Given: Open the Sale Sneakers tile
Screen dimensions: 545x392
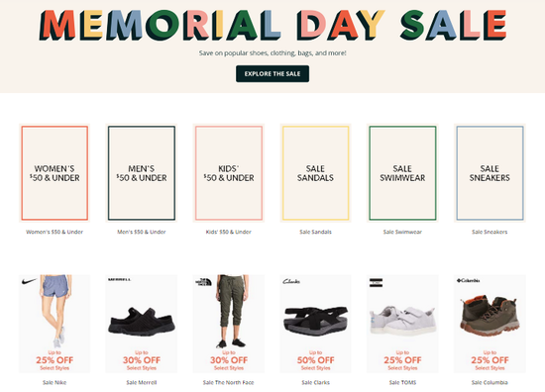Looking at the screenshot, I should (x=490, y=173).
